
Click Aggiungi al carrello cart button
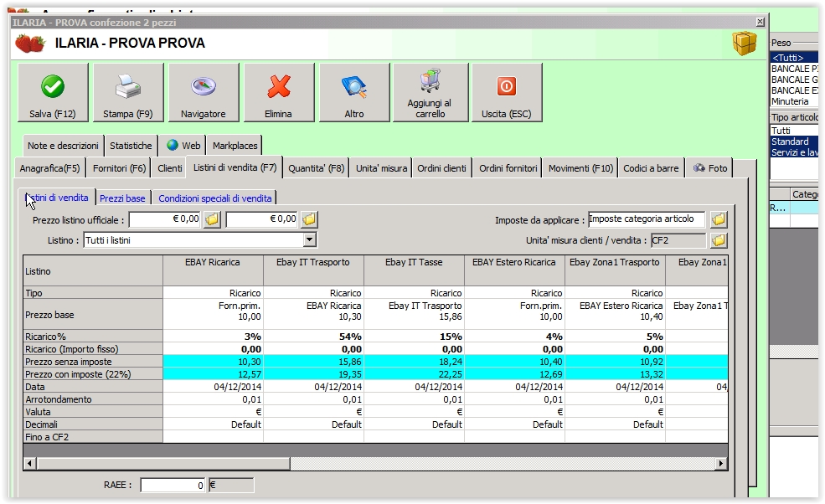point(431,92)
